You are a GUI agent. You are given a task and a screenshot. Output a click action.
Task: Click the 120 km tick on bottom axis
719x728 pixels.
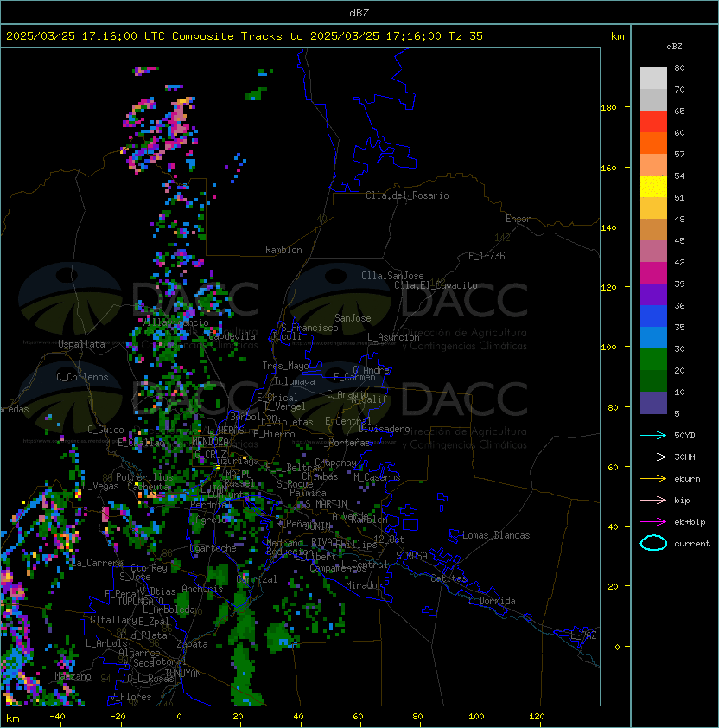pyautogui.click(x=537, y=717)
